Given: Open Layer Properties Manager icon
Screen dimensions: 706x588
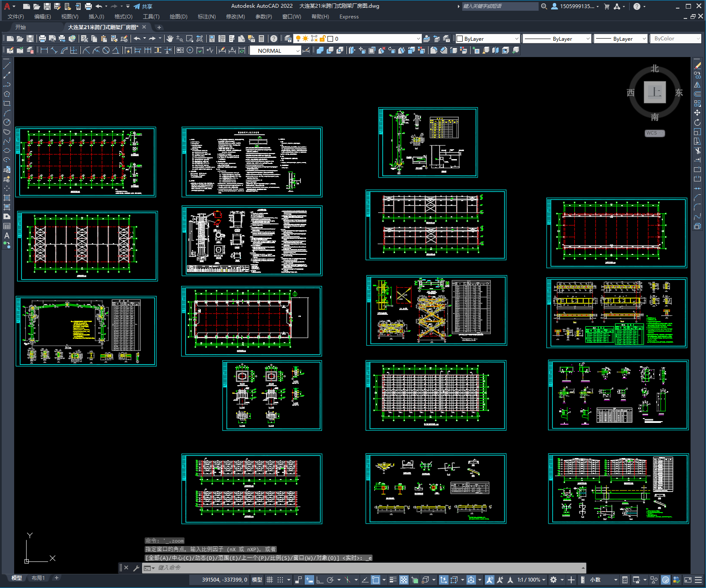Looking at the screenshot, I should pyautogui.click(x=288, y=39).
